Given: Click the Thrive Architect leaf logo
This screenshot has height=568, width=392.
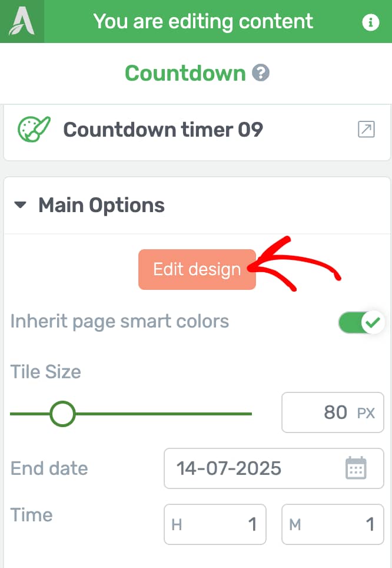Looking at the screenshot, I should point(22,21).
